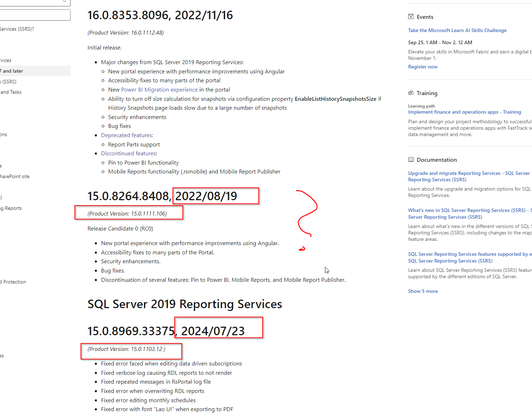Screen dimensions: 532x420
Task: Open the Deprecated features link
Action: (x=126, y=135)
